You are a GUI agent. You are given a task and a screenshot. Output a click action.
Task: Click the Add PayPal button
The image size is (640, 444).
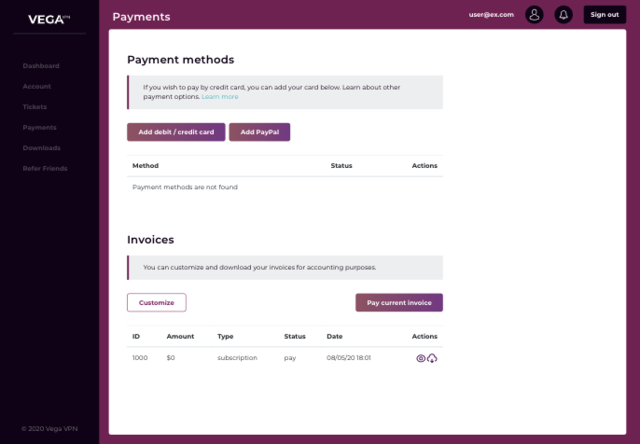[259, 132]
